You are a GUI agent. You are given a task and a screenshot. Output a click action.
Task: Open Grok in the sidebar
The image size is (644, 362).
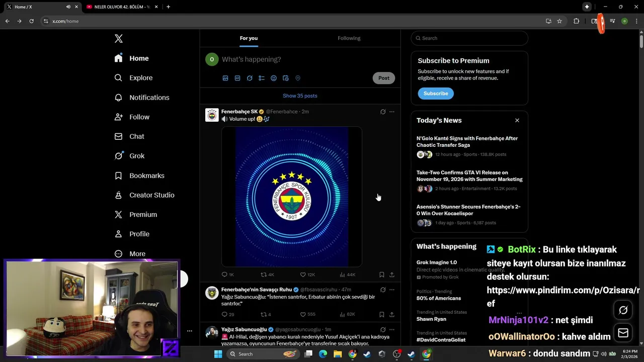coord(129,156)
